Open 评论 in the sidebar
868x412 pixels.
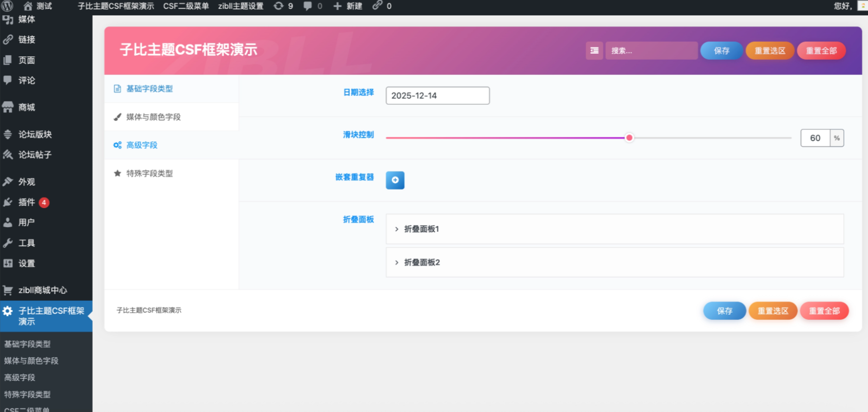46,80
